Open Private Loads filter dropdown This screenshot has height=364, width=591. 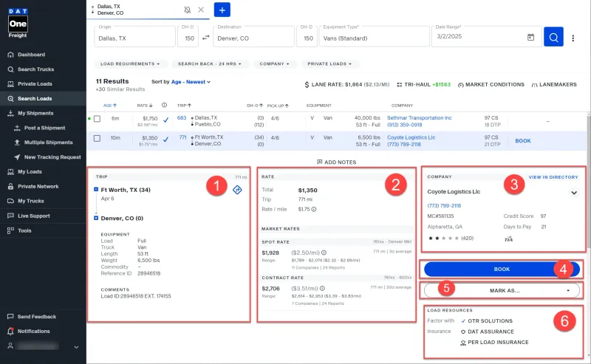329,64
